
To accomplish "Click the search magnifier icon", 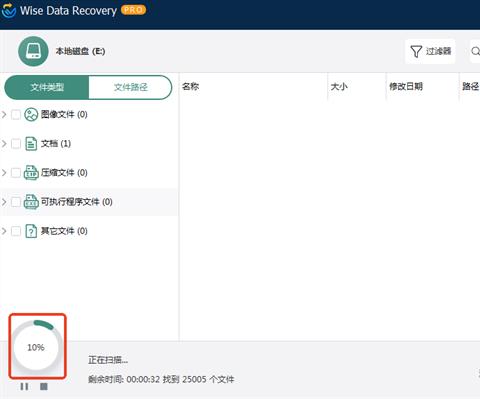I will coord(476,51).
